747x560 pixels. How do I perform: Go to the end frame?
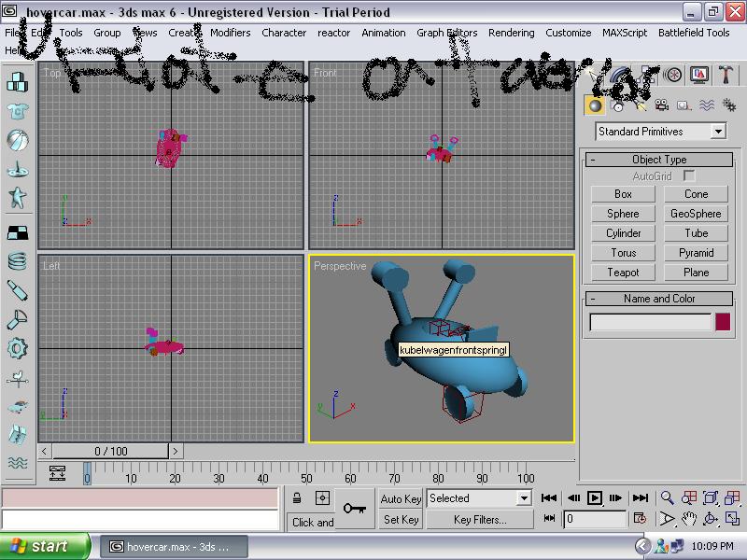click(x=641, y=498)
